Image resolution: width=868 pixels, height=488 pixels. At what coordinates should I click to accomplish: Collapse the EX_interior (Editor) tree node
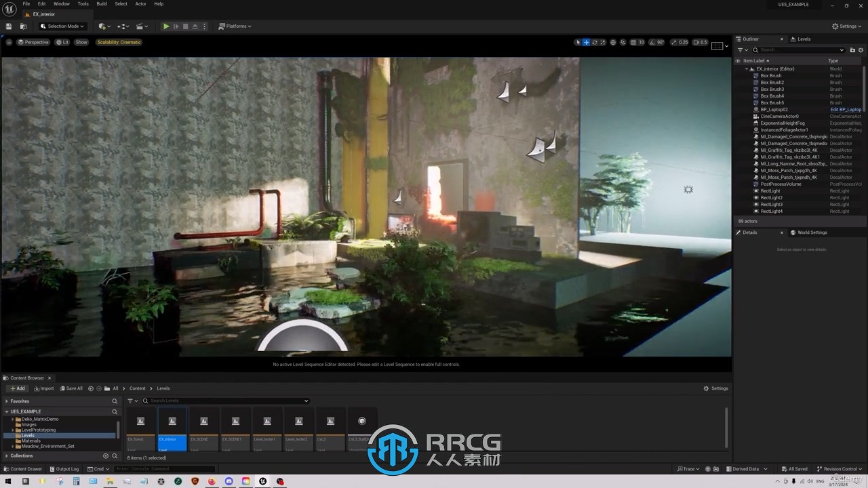coord(747,69)
